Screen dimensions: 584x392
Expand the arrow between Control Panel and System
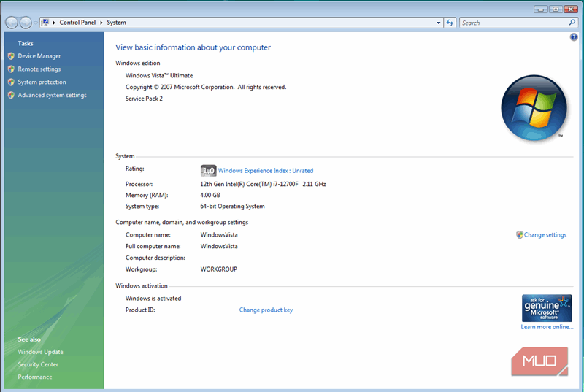(x=103, y=23)
